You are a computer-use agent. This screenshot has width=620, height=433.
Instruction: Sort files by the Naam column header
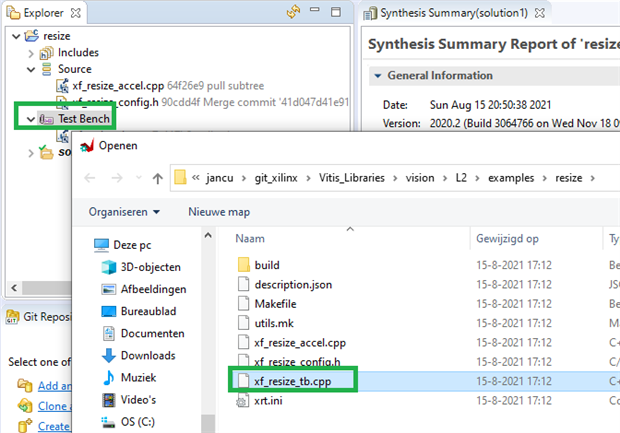tap(250, 238)
